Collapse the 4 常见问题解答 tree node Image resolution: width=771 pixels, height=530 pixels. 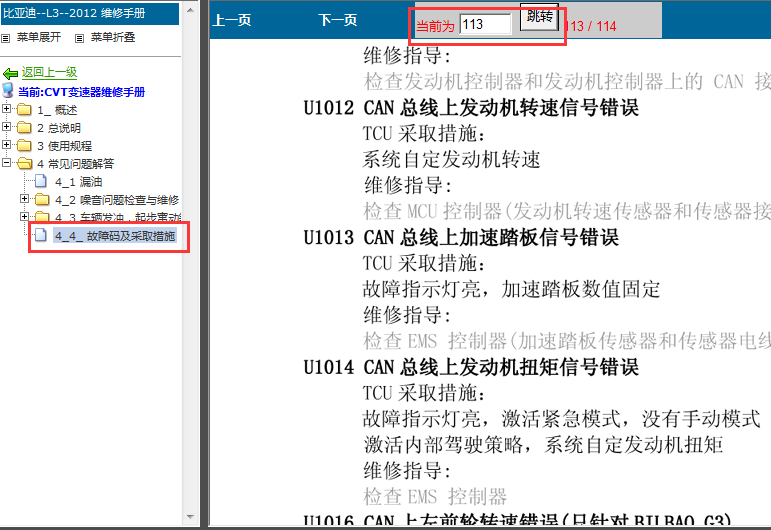6,162
